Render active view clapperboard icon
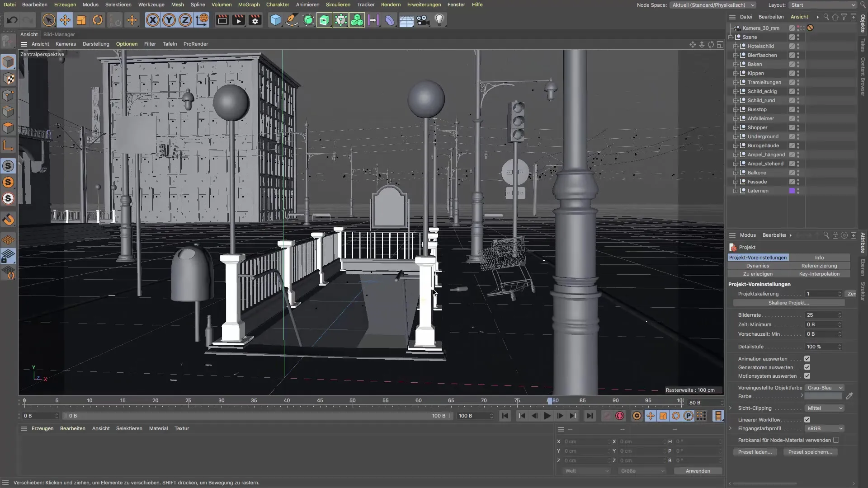This screenshot has height=488, width=868. click(x=222, y=20)
